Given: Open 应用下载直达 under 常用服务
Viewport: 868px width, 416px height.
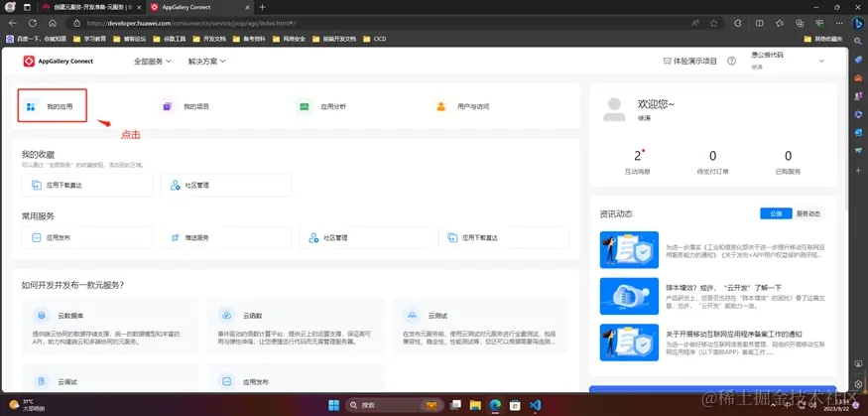Looking at the screenshot, I should tap(503, 237).
